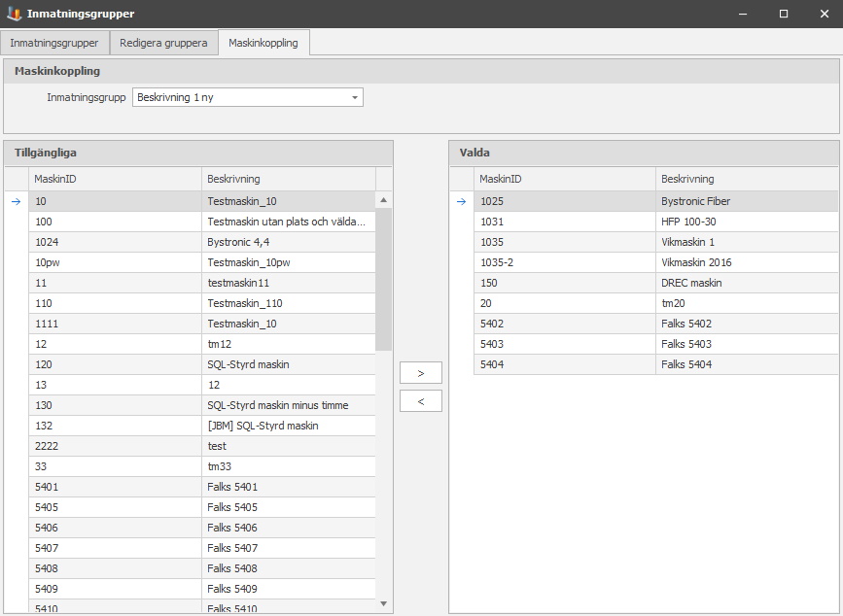
Task: Select SQL-Styrd maskin minus timme row
Action: point(202,405)
